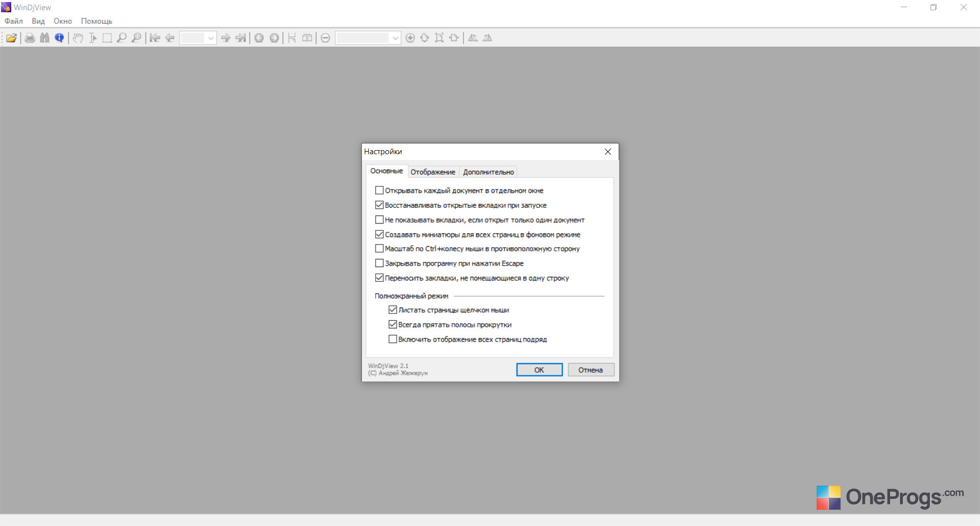This screenshot has height=526, width=980.
Task: Select the zoom rectangle loupe tool
Action: pos(136,38)
